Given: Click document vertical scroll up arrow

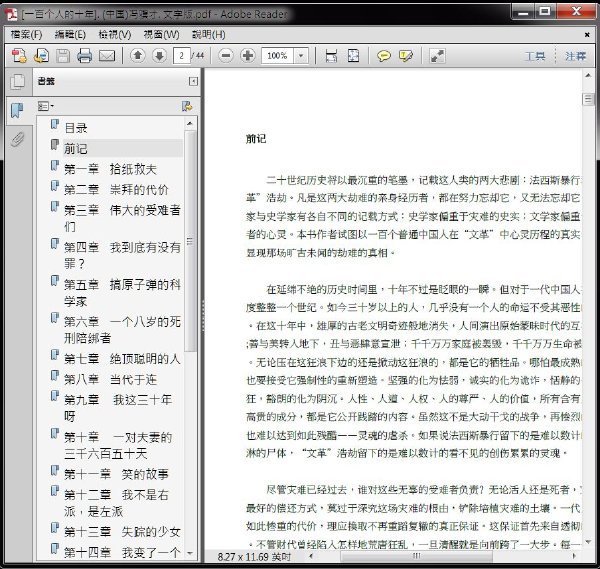Looking at the screenshot, I should point(588,76).
